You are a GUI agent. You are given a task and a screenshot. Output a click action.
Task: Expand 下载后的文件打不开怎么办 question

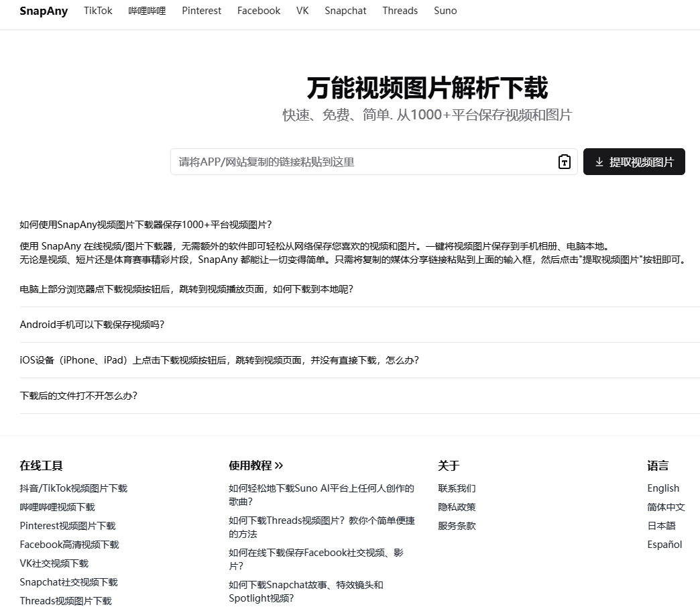pyautogui.click(x=78, y=396)
